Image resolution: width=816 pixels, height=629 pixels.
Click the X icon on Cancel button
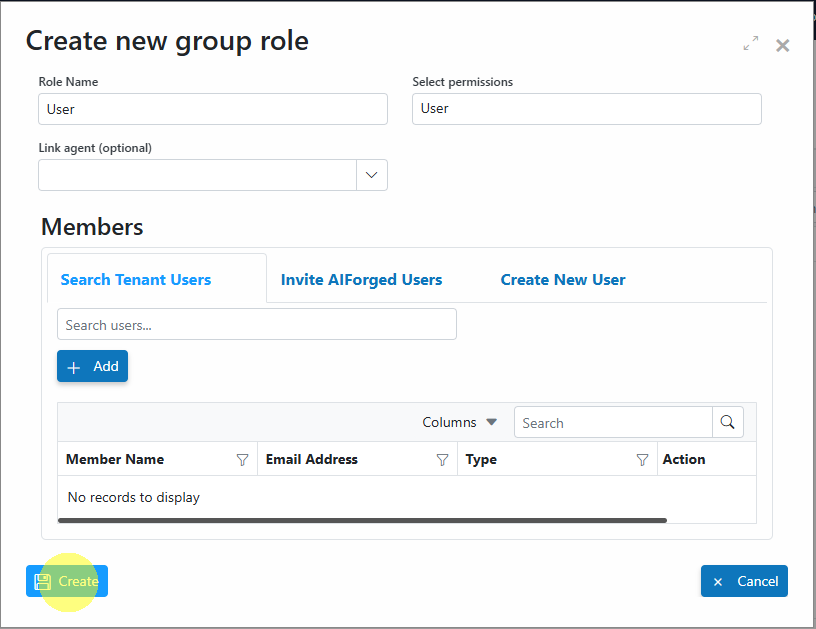pyautogui.click(x=718, y=582)
